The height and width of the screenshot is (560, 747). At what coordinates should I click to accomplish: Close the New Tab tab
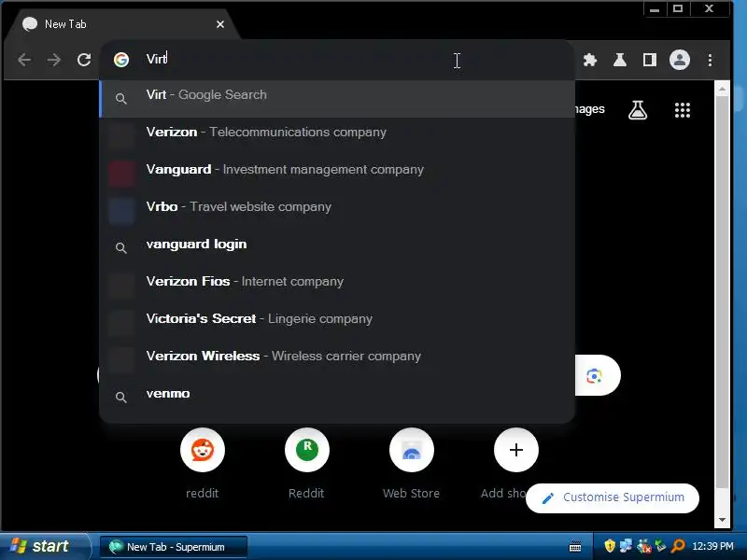pyautogui.click(x=220, y=24)
